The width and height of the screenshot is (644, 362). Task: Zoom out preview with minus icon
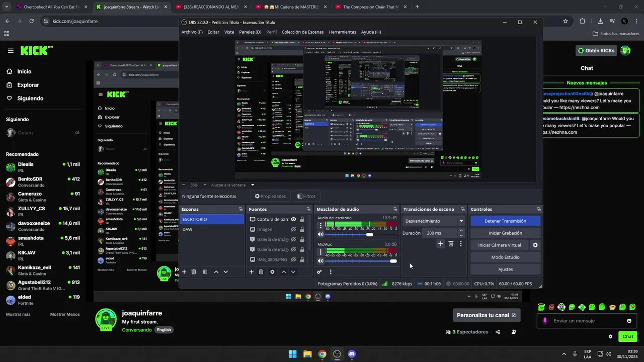pos(184,185)
